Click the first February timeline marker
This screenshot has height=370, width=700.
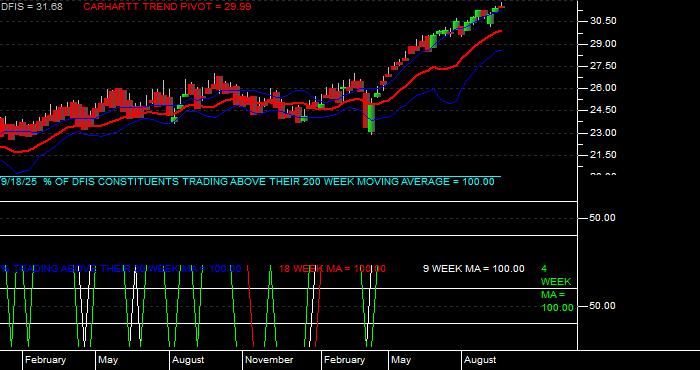45,360
